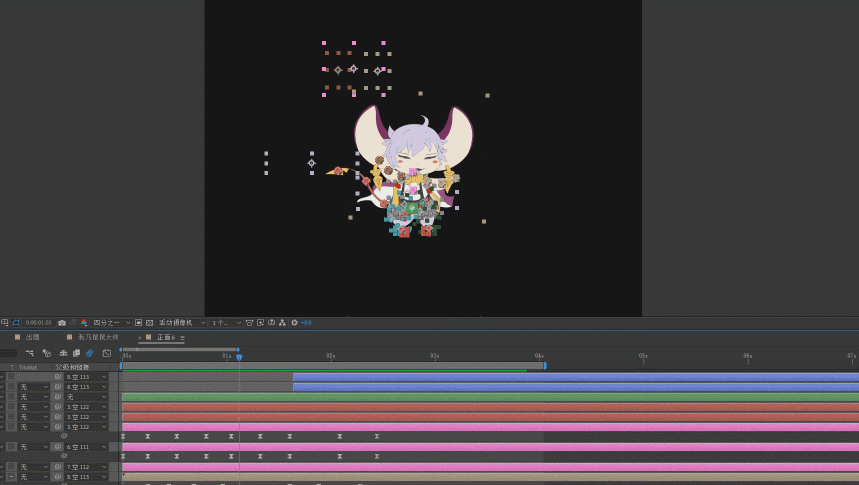Toggle pixel aspect ratio correction icon

tap(249, 323)
